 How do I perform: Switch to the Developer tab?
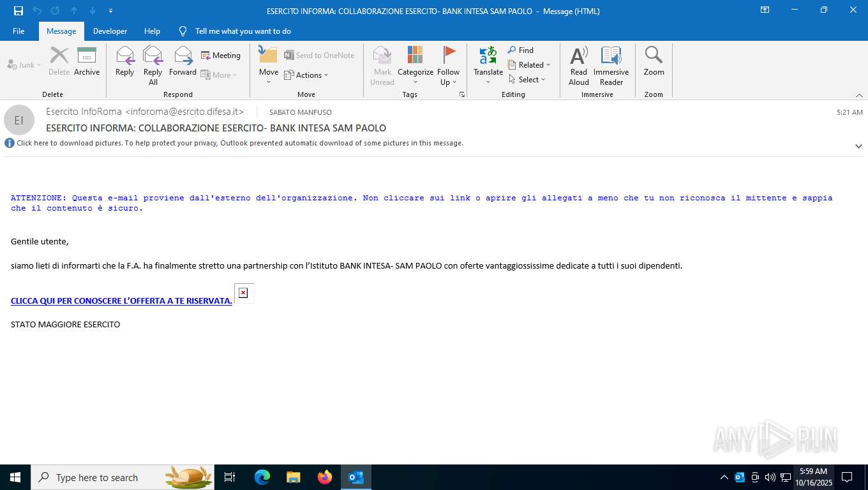(110, 31)
